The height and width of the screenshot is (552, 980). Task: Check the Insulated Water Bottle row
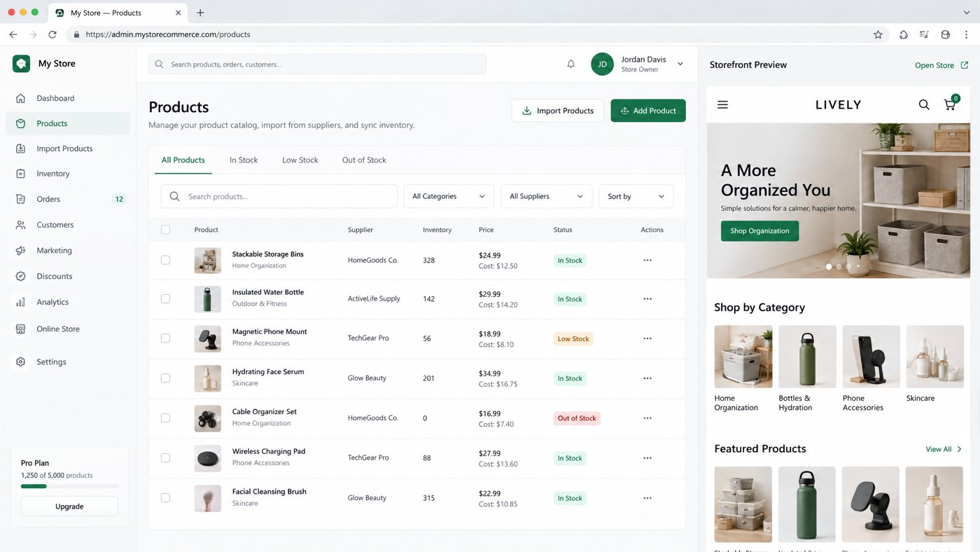click(165, 298)
